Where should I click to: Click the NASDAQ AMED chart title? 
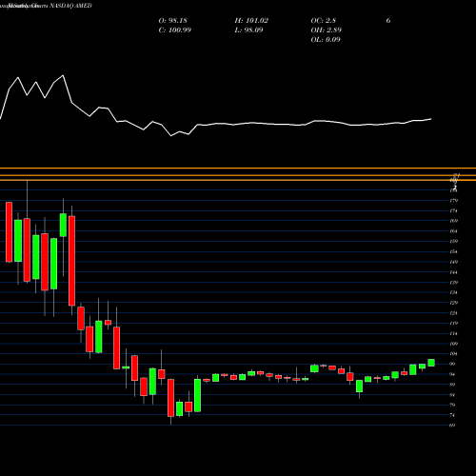click(x=70, y=6)
